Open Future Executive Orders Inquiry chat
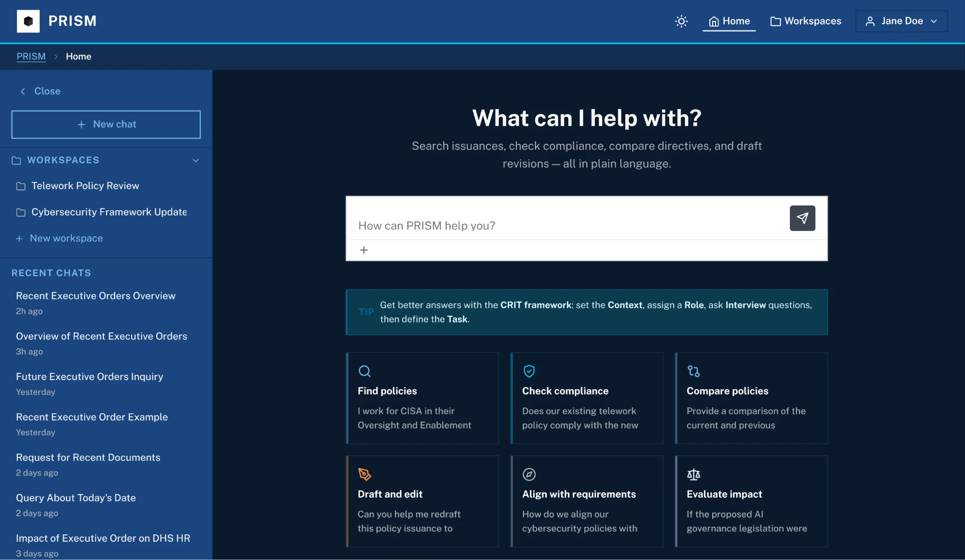The height and width of the screenshot is (560, 965). pos(106,384)
